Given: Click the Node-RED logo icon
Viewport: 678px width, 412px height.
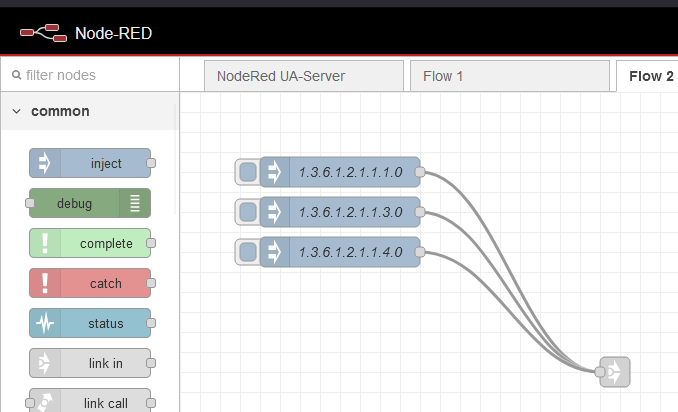Looking at the screenshot, I should coord(43,33).
